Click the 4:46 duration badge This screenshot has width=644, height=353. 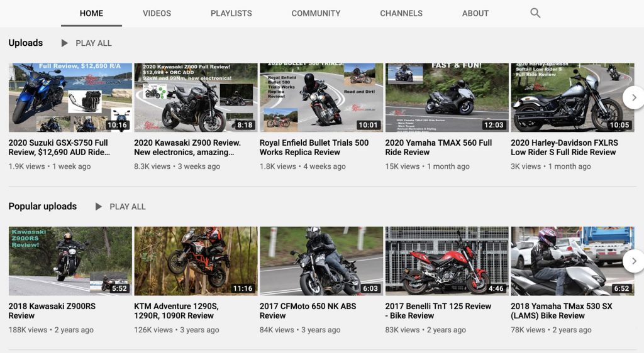point(496,288)
